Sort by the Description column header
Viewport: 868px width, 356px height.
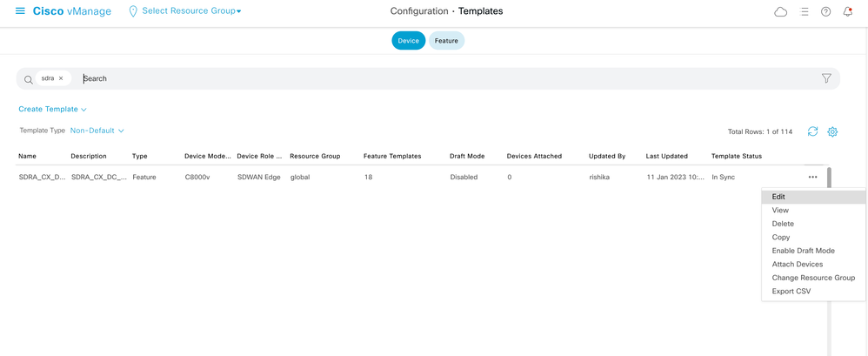pyautogui.click(x=89, y=156)
